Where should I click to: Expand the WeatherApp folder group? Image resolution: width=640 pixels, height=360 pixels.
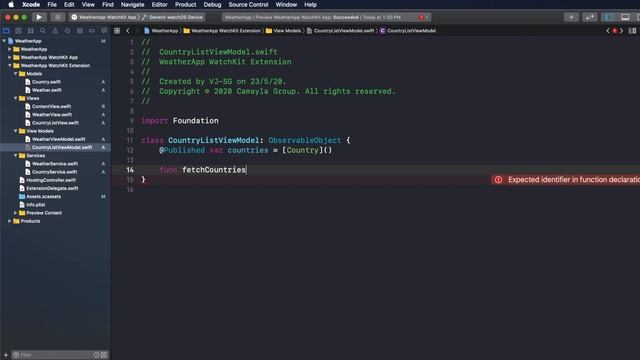click(x=10, y=49)
